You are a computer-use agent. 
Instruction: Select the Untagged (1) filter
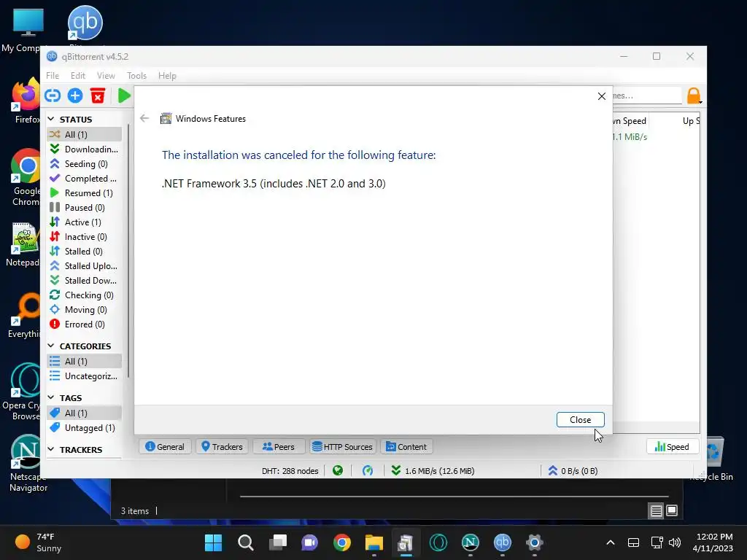coord(85,427)
